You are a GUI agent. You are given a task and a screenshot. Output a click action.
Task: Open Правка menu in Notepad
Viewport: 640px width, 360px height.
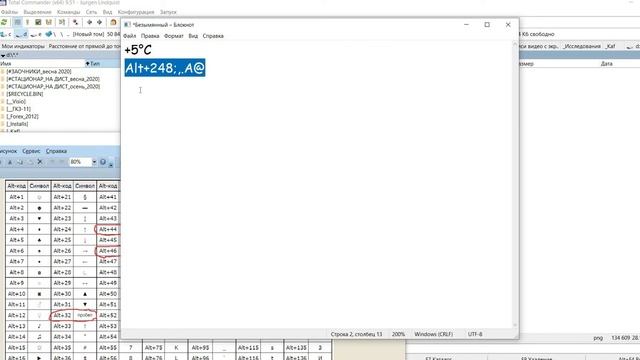[150, 36]
